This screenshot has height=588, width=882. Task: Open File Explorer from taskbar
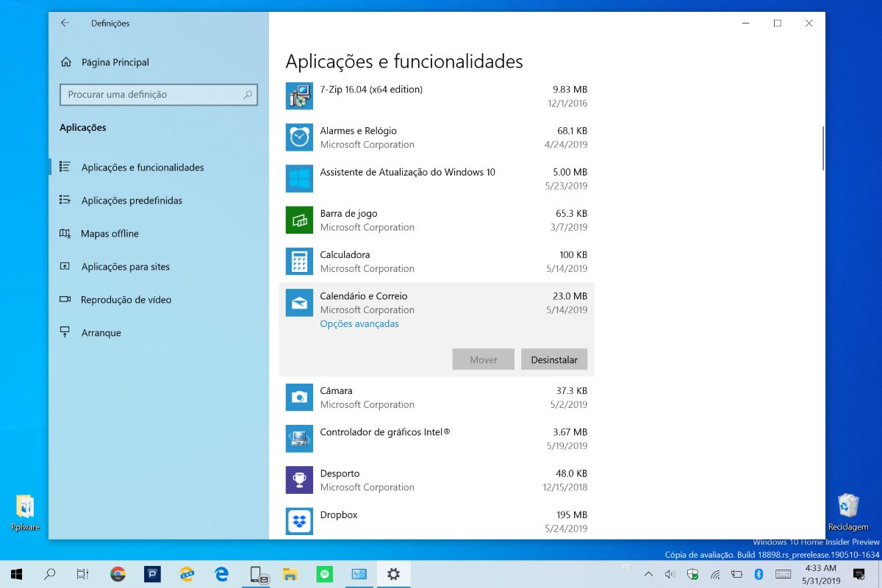(x=290, y=574)
